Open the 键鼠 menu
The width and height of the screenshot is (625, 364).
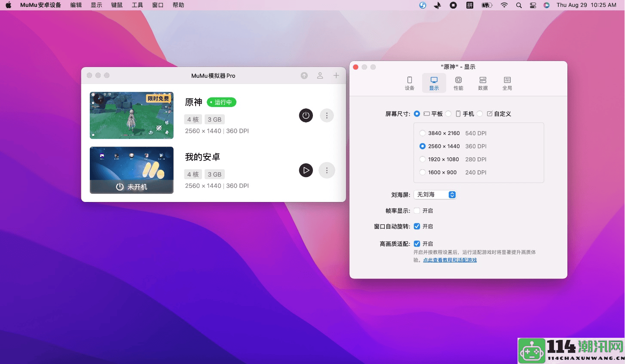pos(117,5)
